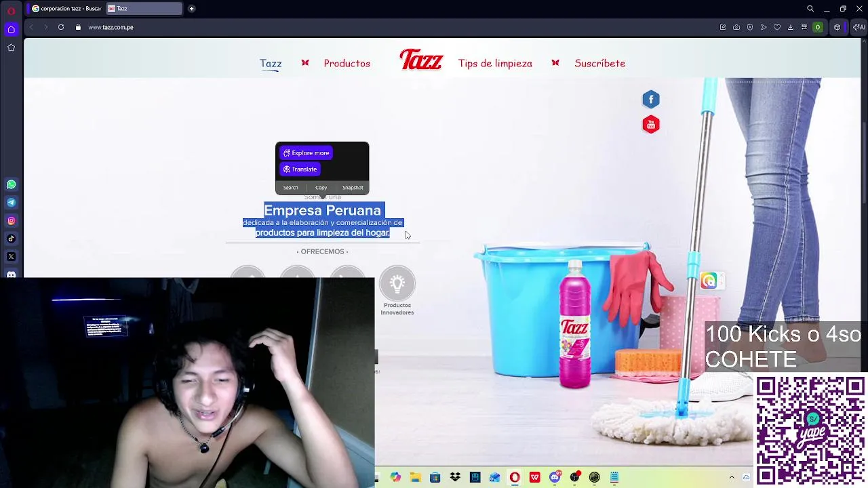Reload the current page

pyautogui.click(x=61, y=27)
